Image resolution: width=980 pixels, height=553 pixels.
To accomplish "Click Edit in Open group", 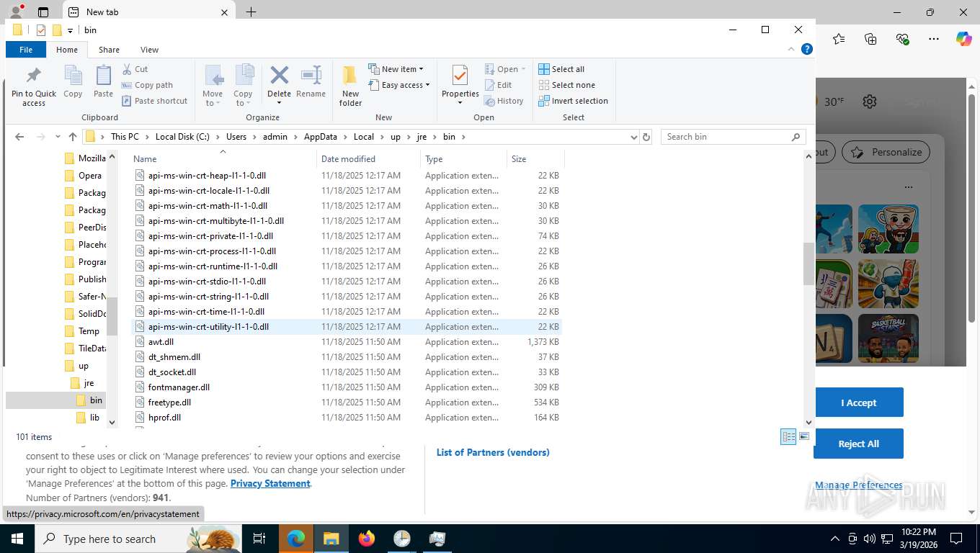I will coord(498,85).
